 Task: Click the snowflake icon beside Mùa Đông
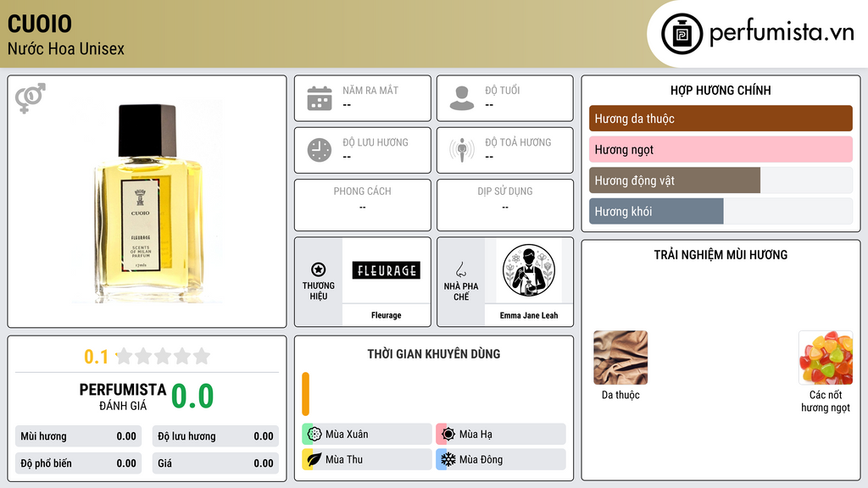pos(448,459)
